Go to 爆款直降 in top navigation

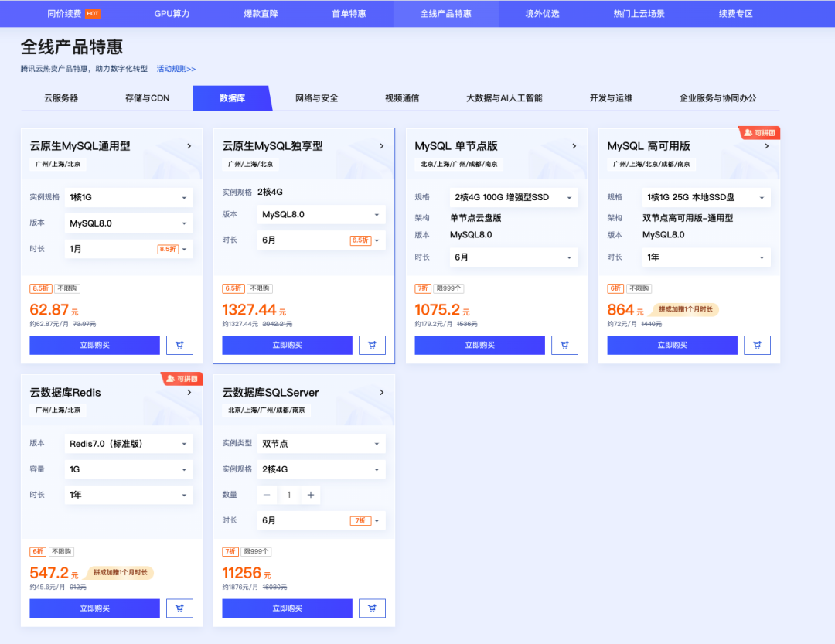[x=261, y=14]
